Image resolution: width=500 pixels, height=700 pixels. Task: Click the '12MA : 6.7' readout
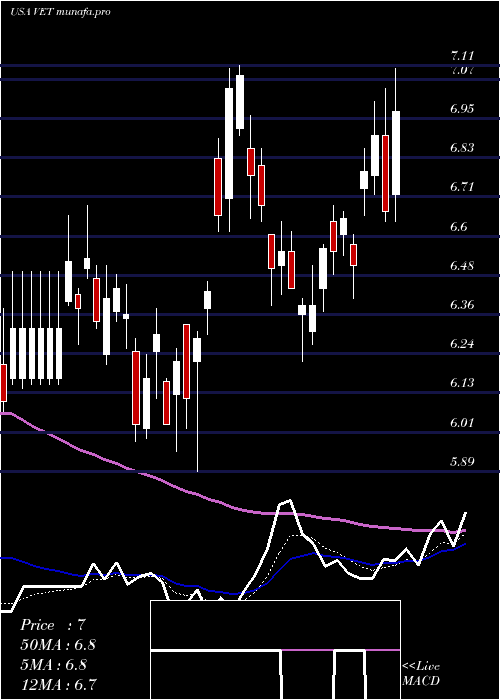click(x=58, y=684)
